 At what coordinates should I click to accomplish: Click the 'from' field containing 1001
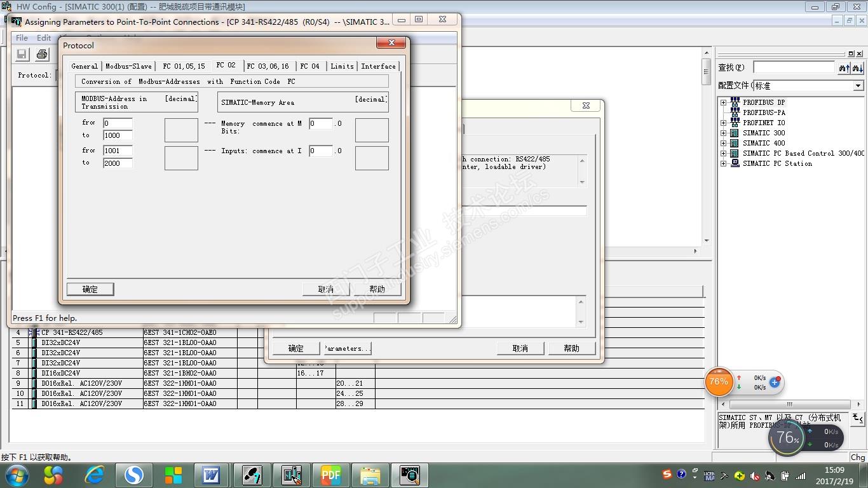118,151
